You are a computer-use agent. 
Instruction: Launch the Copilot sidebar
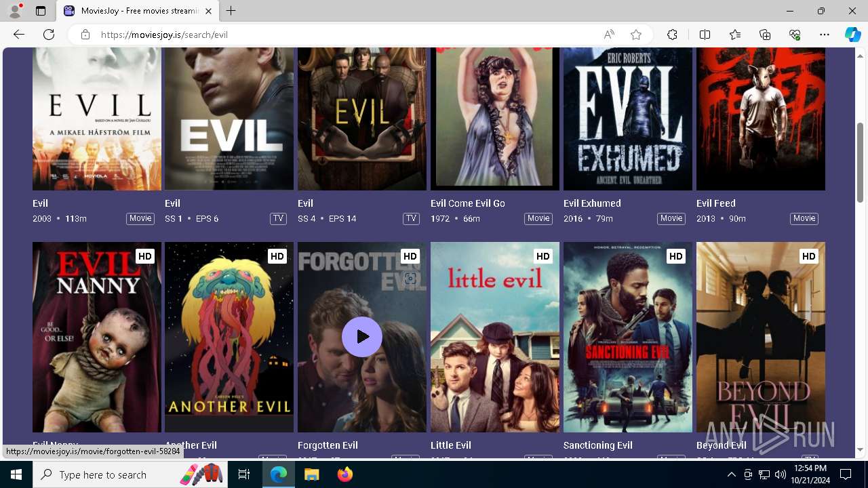(852, 35)
